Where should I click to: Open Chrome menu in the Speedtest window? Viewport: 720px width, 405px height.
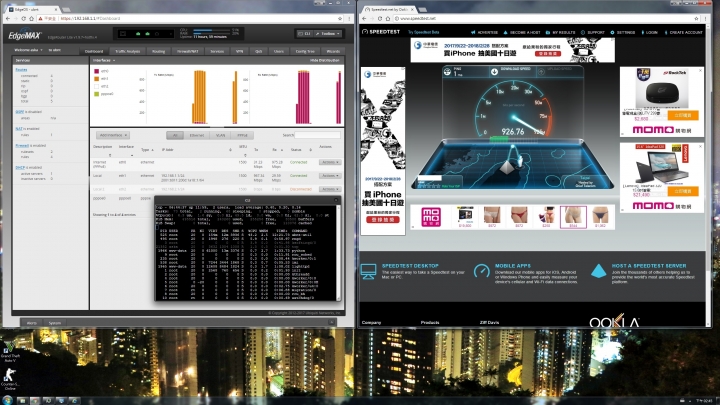[706, 18]
